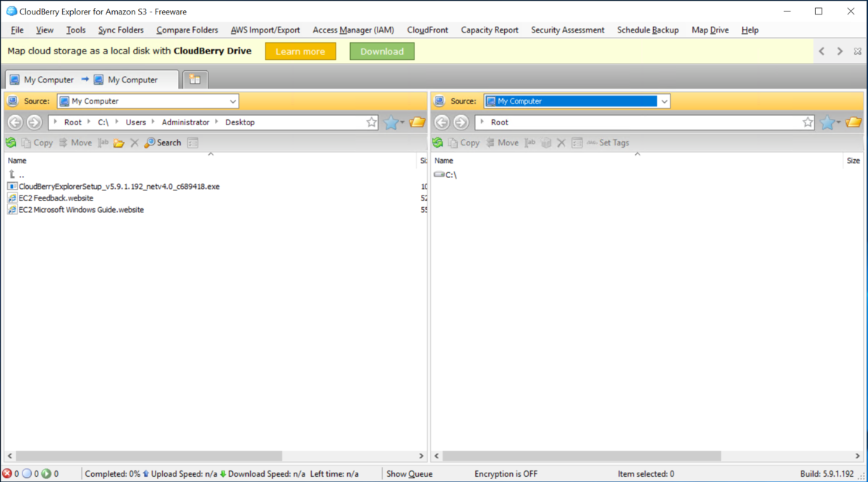Click the right pane properties icon

coord(576,143)
